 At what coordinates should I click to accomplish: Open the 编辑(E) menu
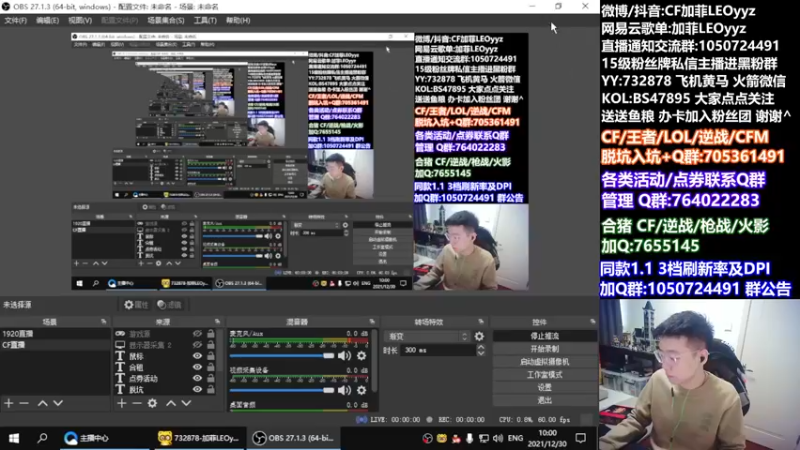pyautogui.click(x=47, y=20)
